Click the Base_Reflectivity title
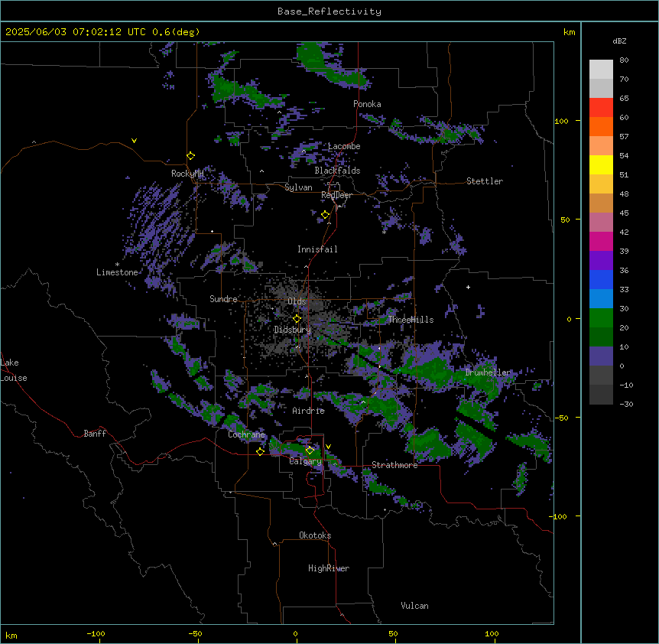Image resolution: width=659 pixels, height=644 pixels. point(329,11)
